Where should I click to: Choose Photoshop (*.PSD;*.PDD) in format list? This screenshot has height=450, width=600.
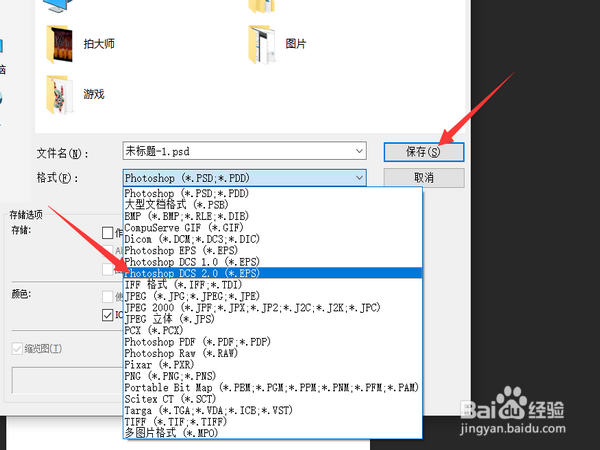273,193
